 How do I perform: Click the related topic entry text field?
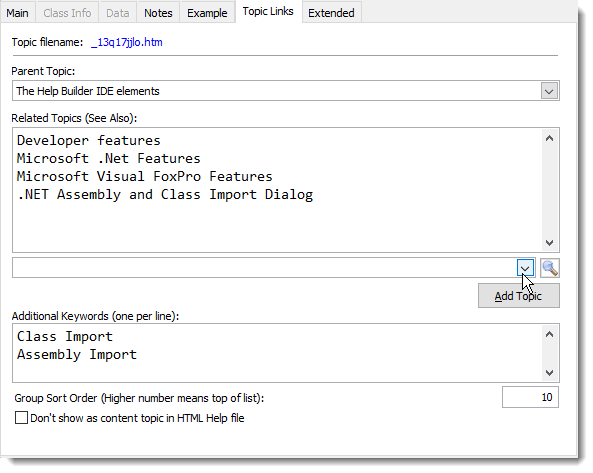tap(264, 268)
